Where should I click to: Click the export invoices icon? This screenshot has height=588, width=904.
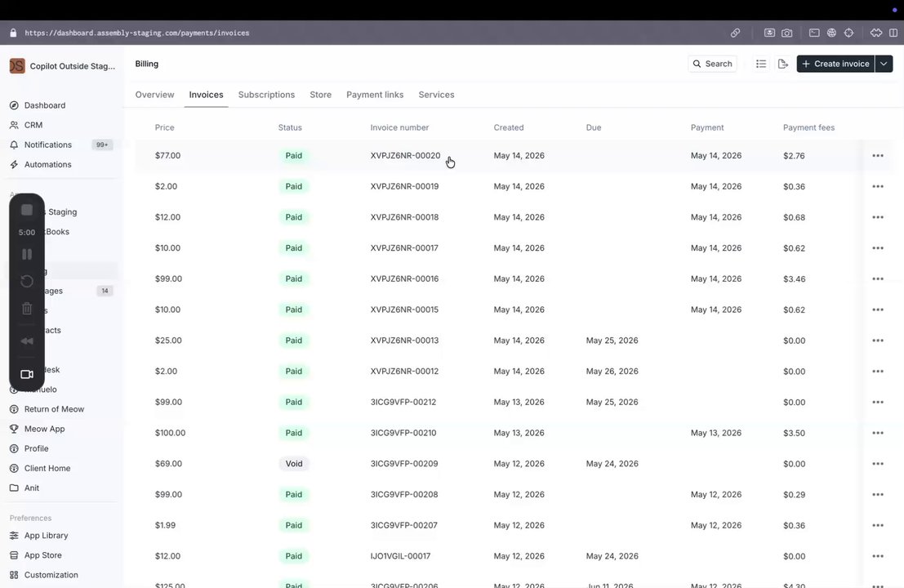coord(782,64)
